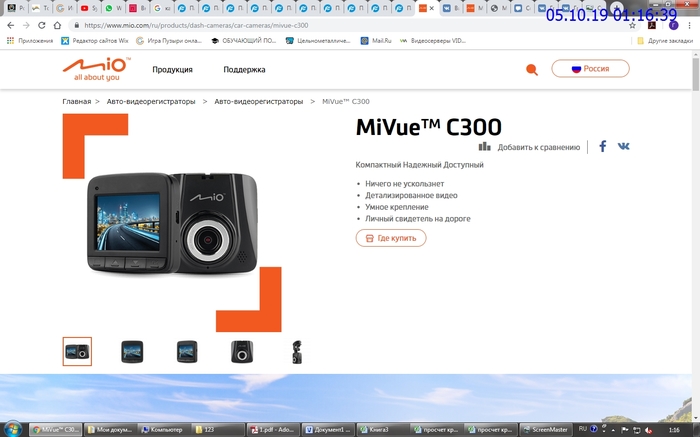This screenshot has height=437, width=700.
Task: Open the Россия country selector
Action: point(590,69)
